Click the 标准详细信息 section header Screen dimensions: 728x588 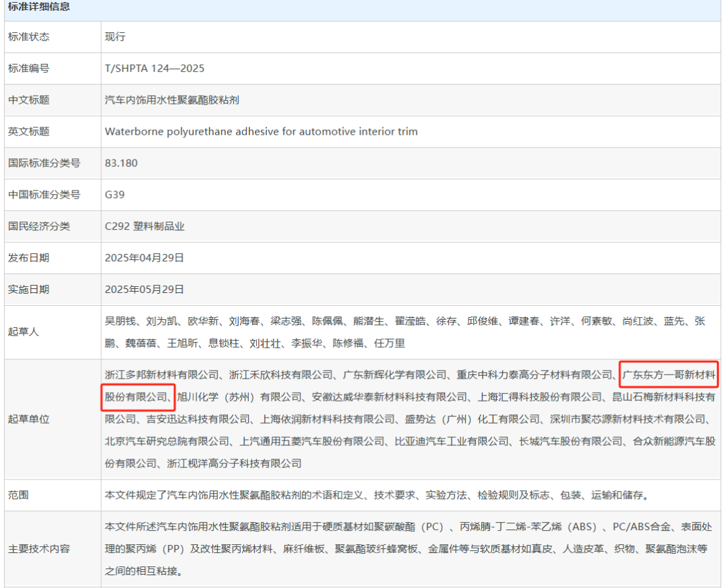pos(39,7)
